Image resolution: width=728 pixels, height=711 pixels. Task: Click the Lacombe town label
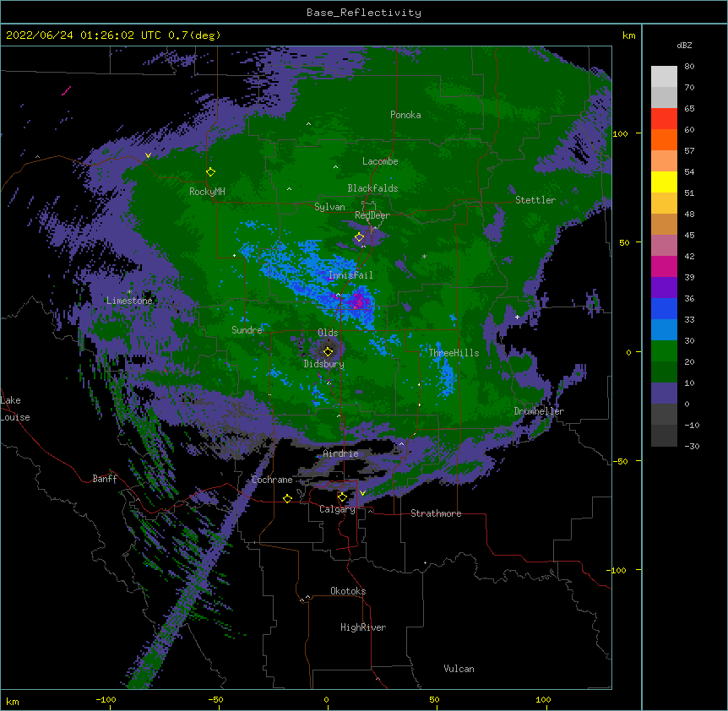pyautogui.click(x=380, y=161)
